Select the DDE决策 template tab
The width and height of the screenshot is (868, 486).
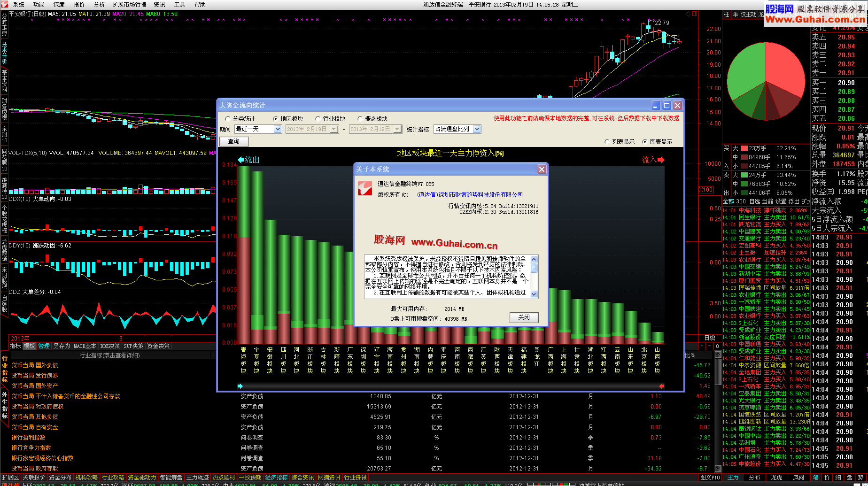point(110,346)
